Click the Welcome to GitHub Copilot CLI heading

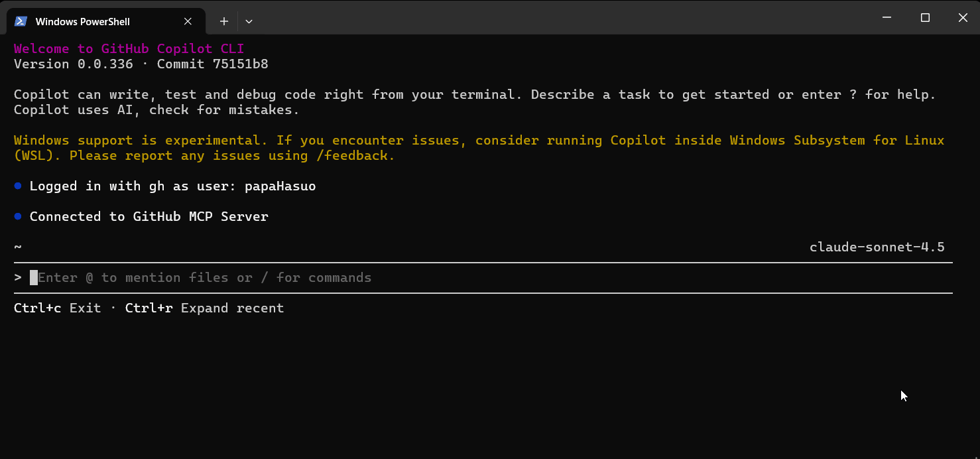(x=129, y=49)
